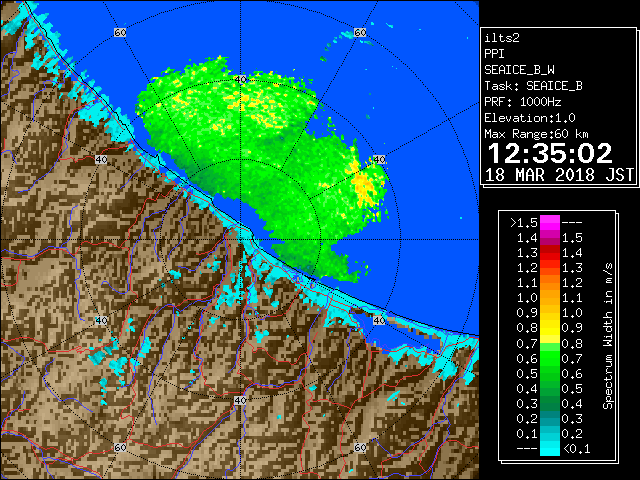Screen dimensions: 640x480
Task: Pick the dark red 1.3–1.4 legend band
Action: pos(550,253)
